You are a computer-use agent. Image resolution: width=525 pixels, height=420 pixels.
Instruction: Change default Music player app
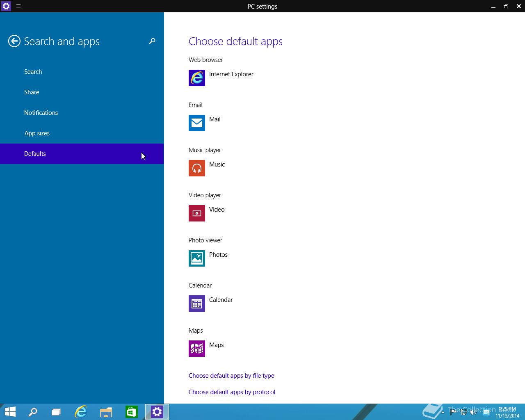click(217, 164)
